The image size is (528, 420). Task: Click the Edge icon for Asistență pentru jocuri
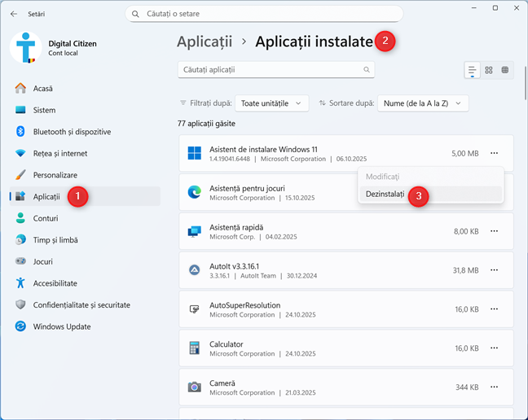click(194, 192)
